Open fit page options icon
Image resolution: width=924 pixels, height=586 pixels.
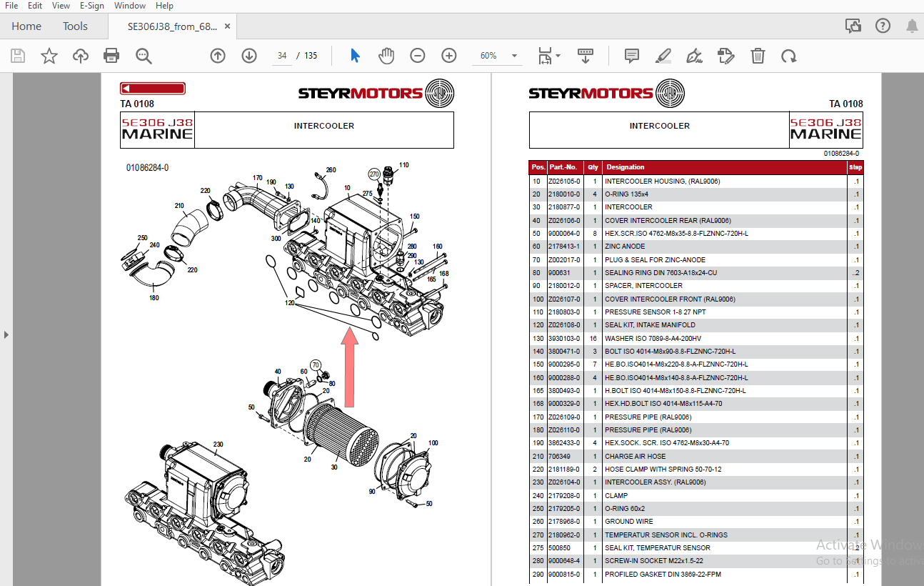545,56
